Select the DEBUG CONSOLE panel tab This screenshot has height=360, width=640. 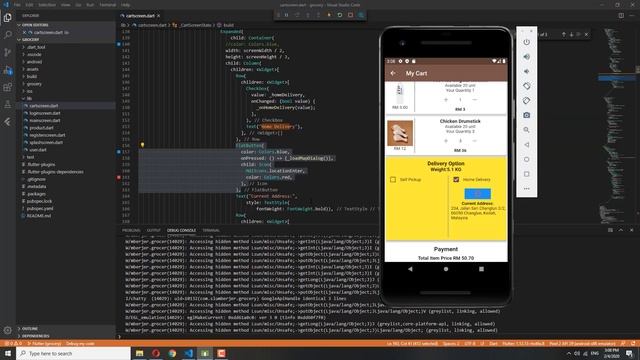pyautogui.click(x=181, y=231)
